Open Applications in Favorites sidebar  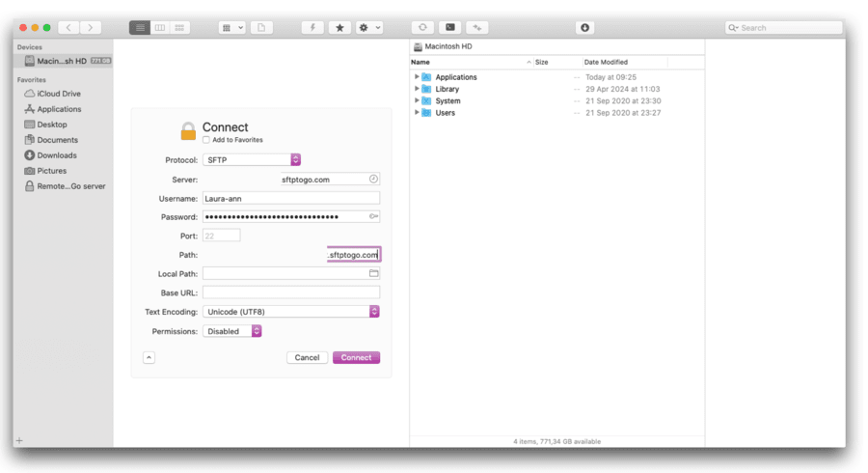pos(59,109)
